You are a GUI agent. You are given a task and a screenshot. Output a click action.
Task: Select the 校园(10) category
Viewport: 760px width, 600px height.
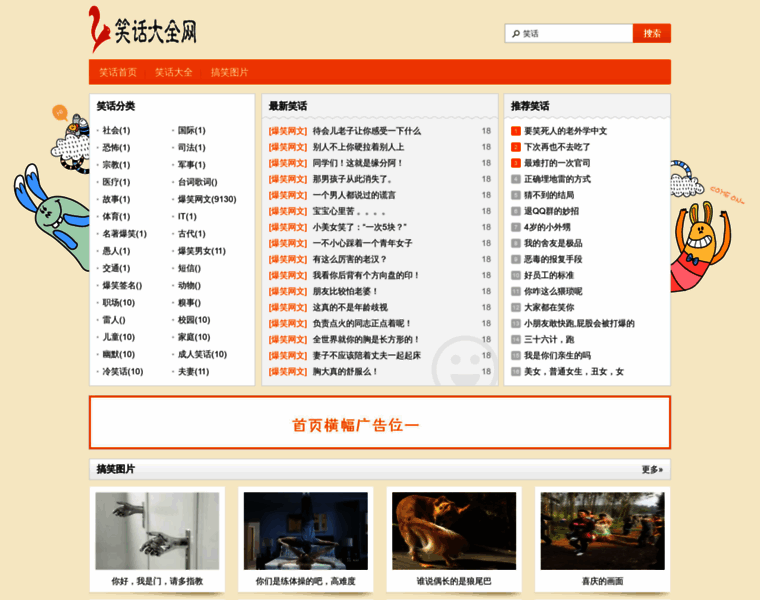(194, 320)
